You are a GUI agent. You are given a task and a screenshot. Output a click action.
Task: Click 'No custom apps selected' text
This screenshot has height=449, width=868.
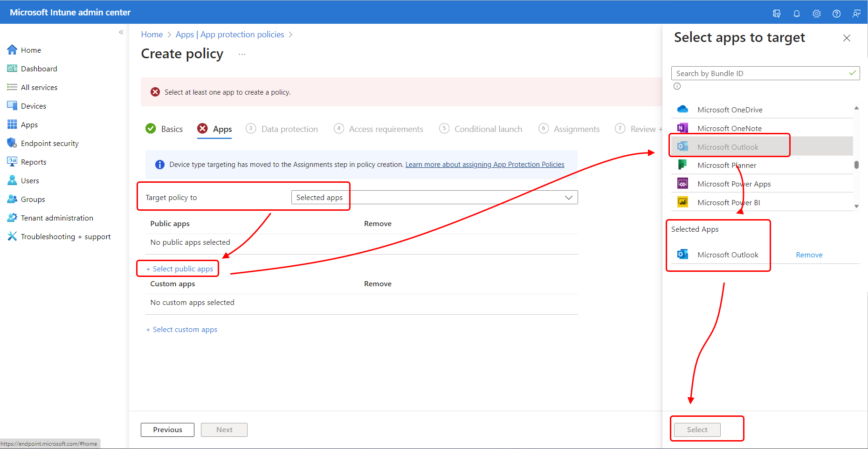(192, 303)
